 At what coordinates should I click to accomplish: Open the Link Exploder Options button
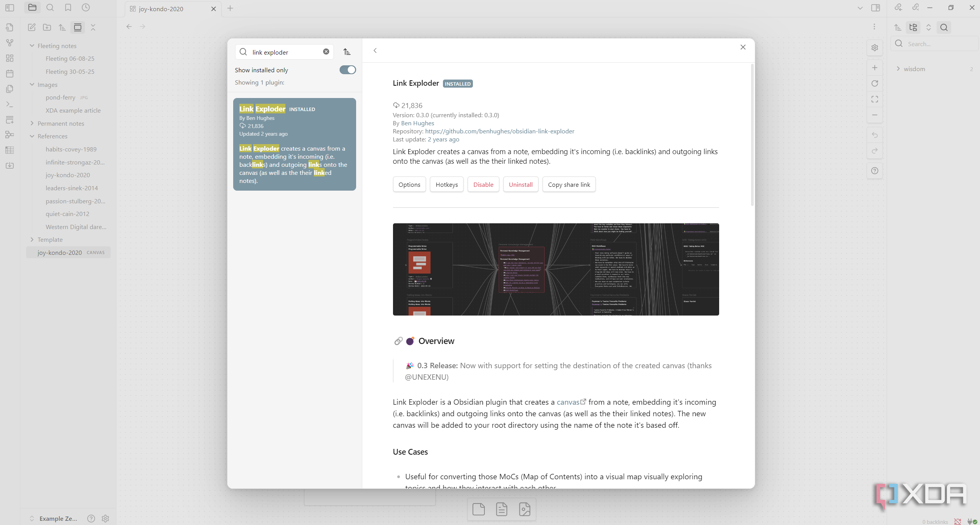click(409, 184)
